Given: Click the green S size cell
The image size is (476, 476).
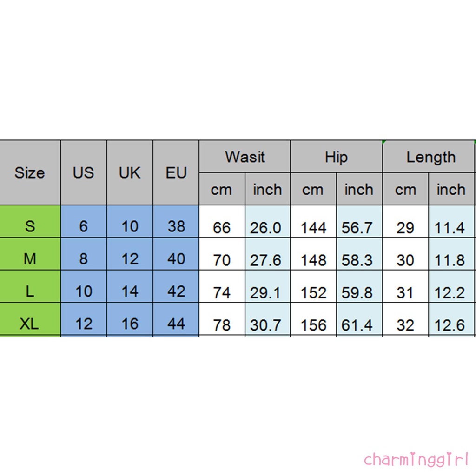Looking at the screenshot, I should [x=30, y=226].
